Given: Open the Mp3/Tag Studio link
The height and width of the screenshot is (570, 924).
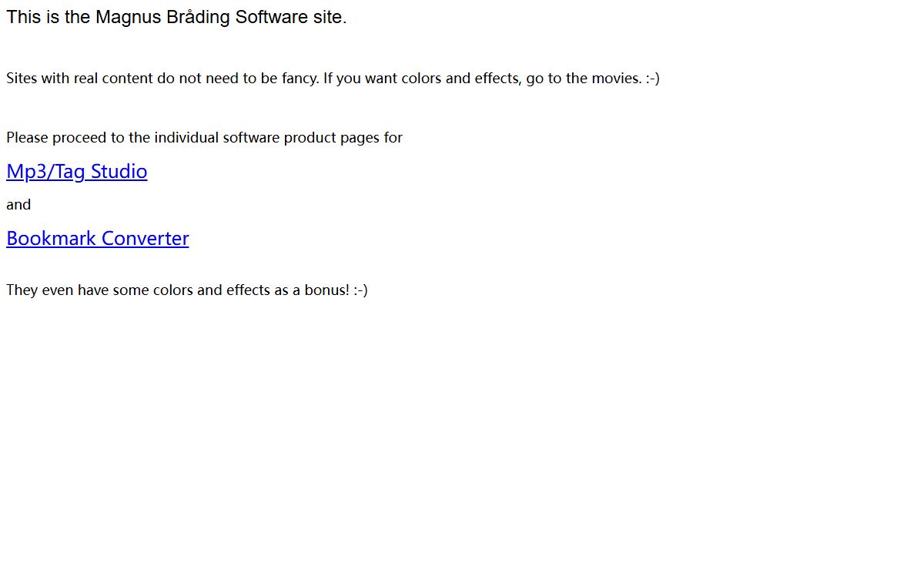Looking at the screenshot, I should click(x=76, y=172).
